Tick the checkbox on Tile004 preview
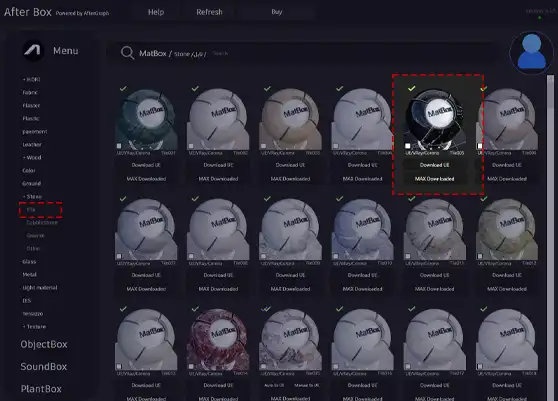558x401 pixels. [336, 146]
